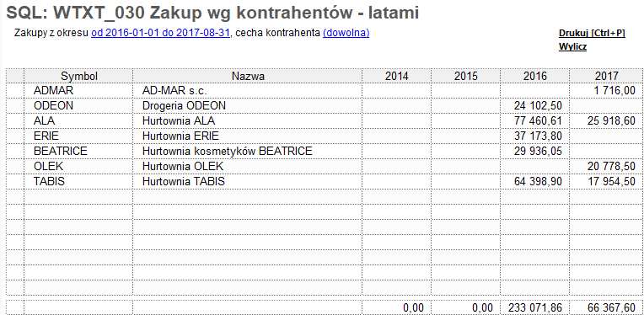The width and height of the screenshot is (644, 315).
Task: Select the Hurtownia ERIE row name
Action: point(248,136)
